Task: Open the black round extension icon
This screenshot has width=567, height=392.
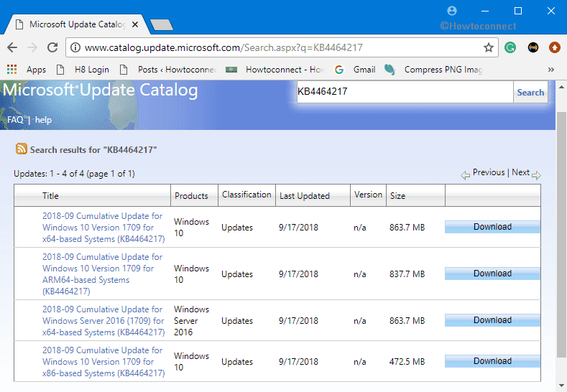Action: 533,47
